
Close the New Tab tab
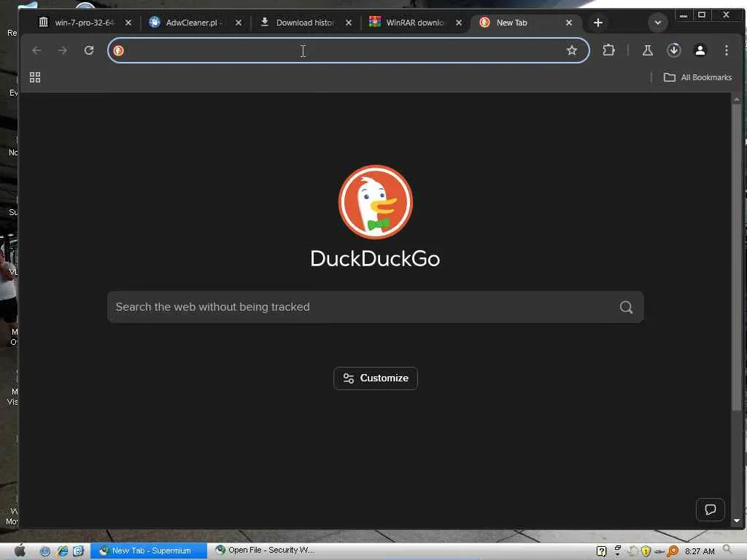click(x=568, y=23)
